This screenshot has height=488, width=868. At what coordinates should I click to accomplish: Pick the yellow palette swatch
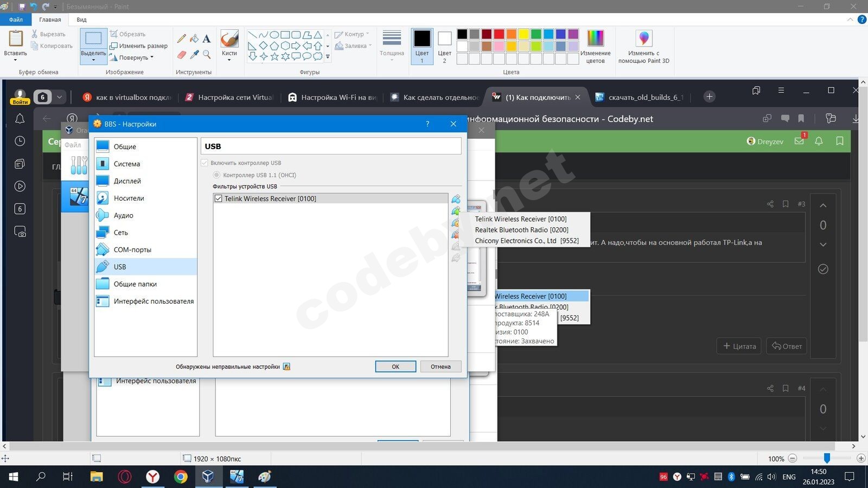coord(524,34)
